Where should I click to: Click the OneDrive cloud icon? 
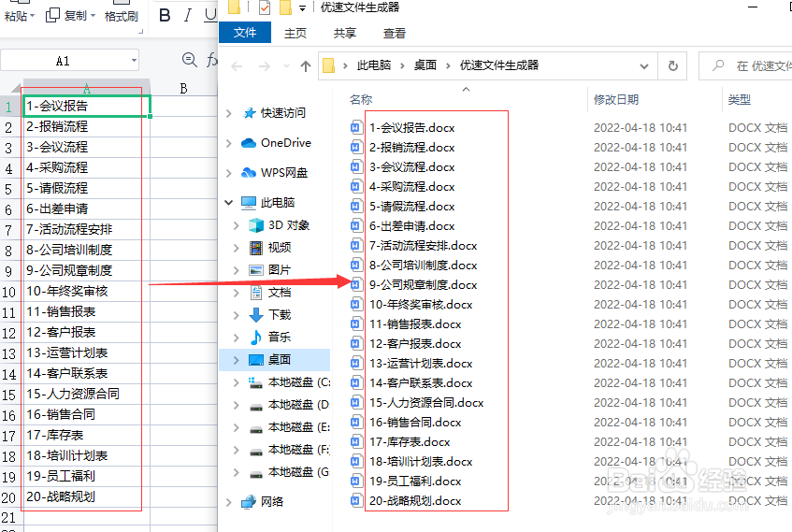point(249,143)
